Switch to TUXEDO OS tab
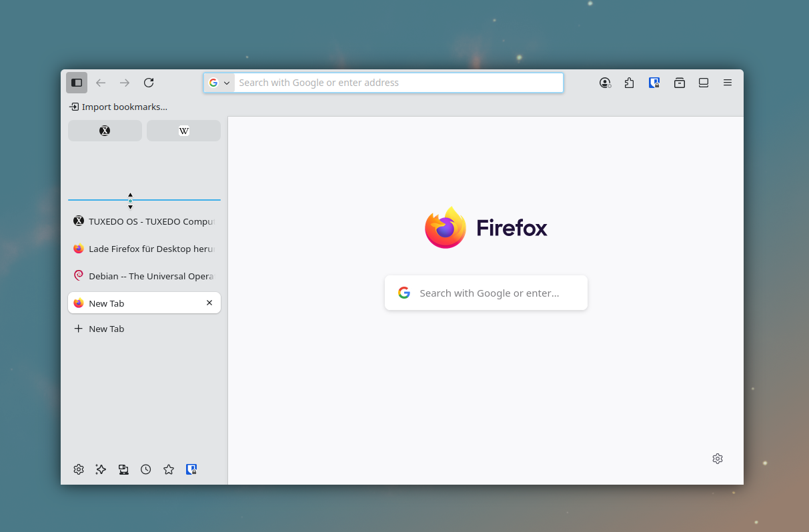 coord(144,221)
